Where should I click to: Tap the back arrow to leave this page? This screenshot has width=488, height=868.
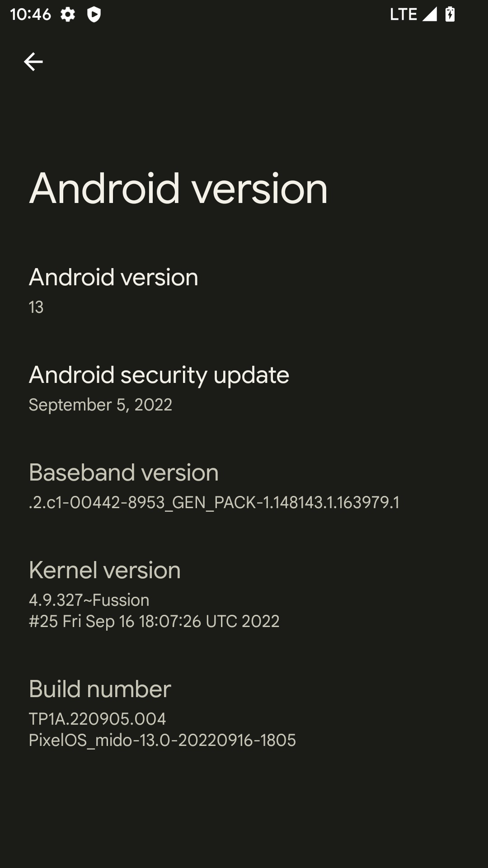coord(33,61)
